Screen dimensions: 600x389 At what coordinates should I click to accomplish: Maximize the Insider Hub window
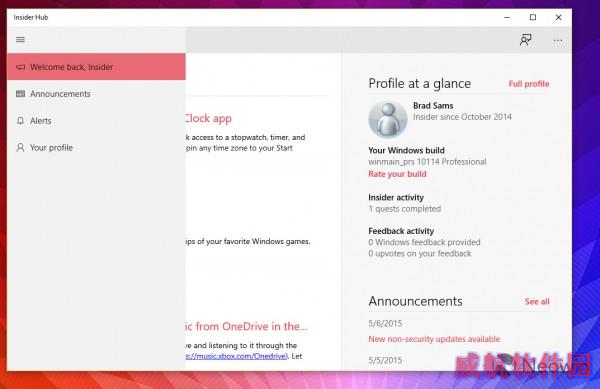click(x=533, y=17)
